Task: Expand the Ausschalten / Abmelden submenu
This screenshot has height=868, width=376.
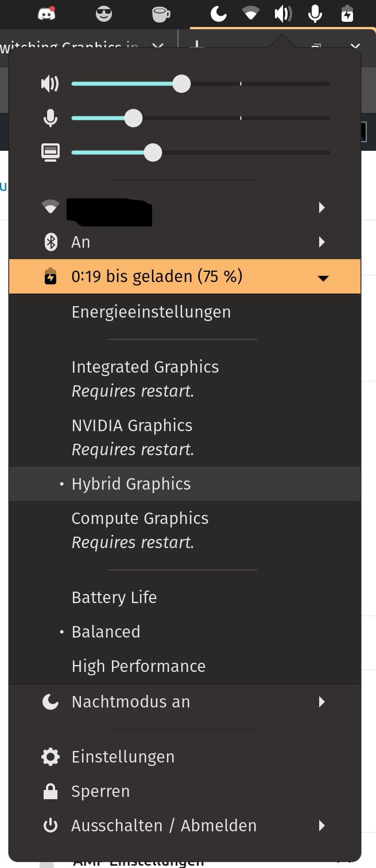Action: coord(321,826)
